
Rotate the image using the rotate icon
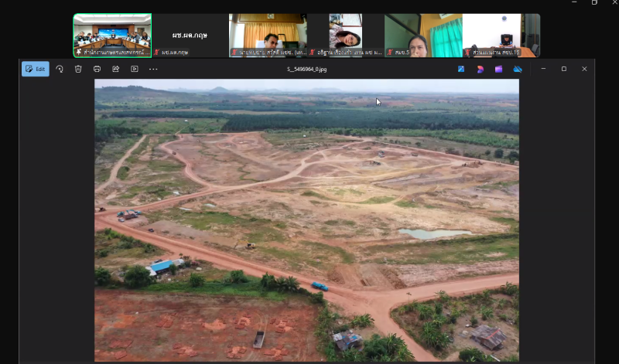pyautogui.click(x=60, y=69)
